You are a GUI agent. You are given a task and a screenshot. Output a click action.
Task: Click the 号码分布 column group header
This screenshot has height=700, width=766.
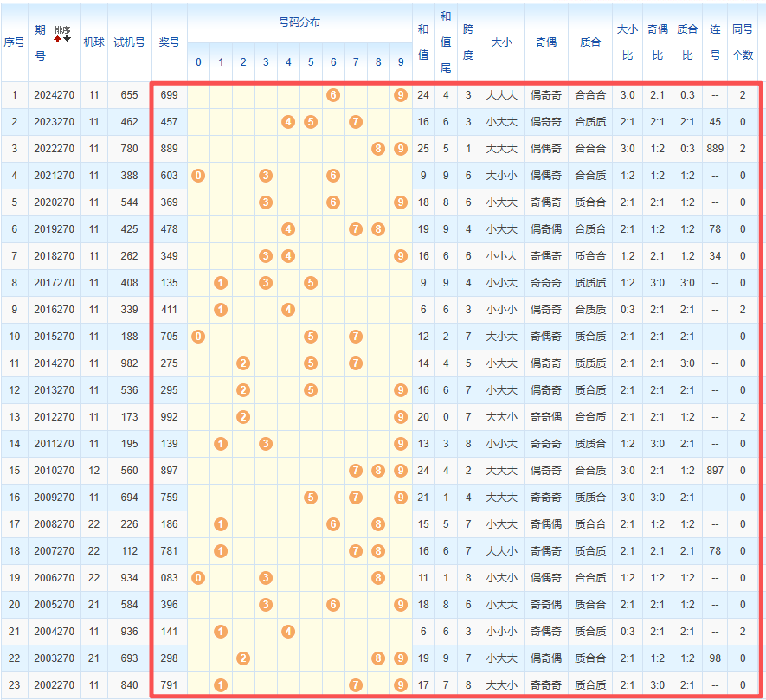pos(299,22)
